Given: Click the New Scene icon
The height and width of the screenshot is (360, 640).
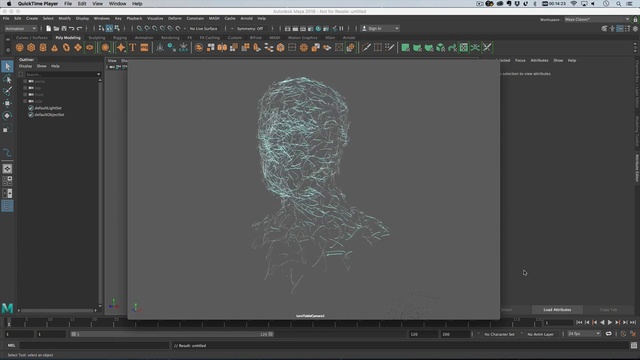Looking at the screenshot, I should (x=49, y=29).
